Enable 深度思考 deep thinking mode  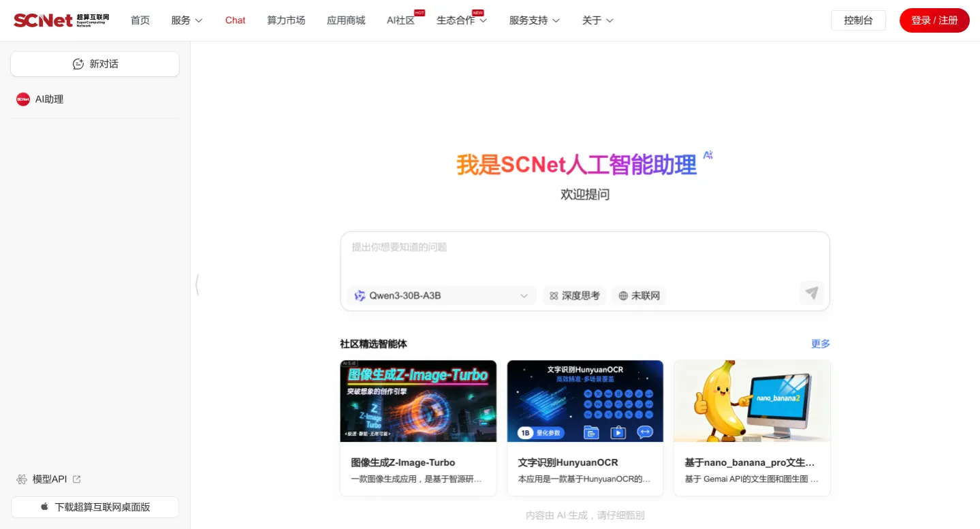click(x=574, y=295)
